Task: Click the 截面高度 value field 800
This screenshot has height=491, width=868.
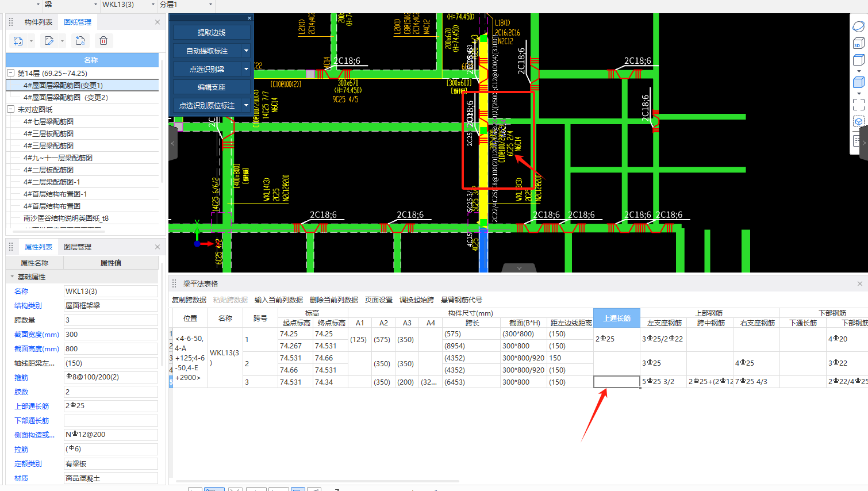Action: click(110, 348)
